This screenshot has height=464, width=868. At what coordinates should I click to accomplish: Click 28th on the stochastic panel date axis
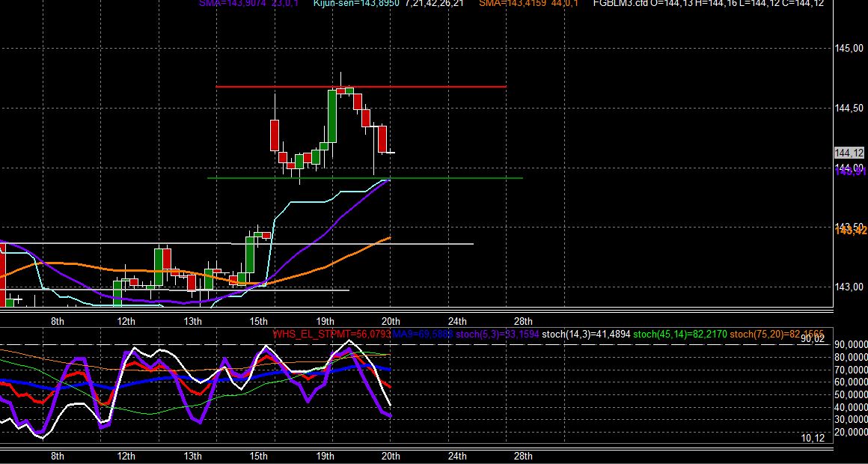[x=523, y=457]
